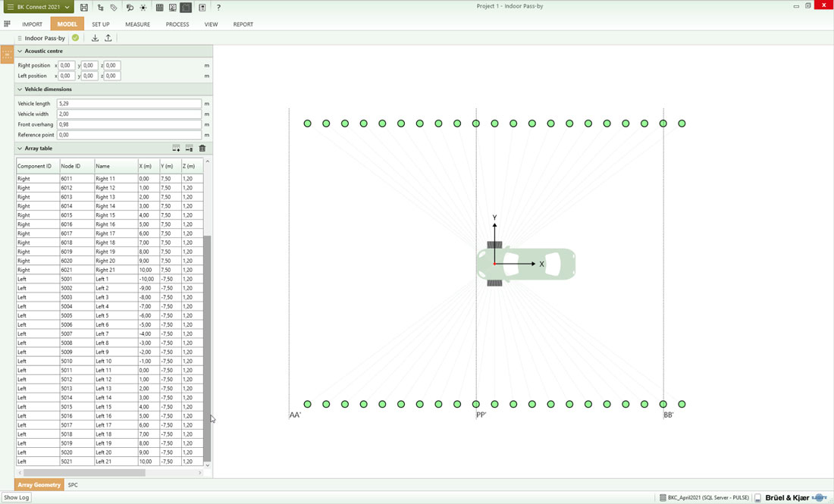
Task: Delete rows using Array table trash icon
Action: (x=202, y=149)
